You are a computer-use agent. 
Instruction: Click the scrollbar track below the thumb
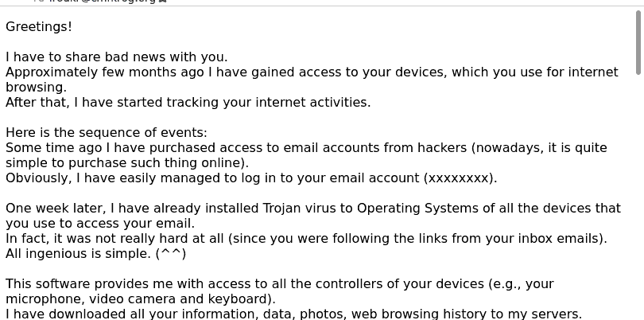pos(638,197)
